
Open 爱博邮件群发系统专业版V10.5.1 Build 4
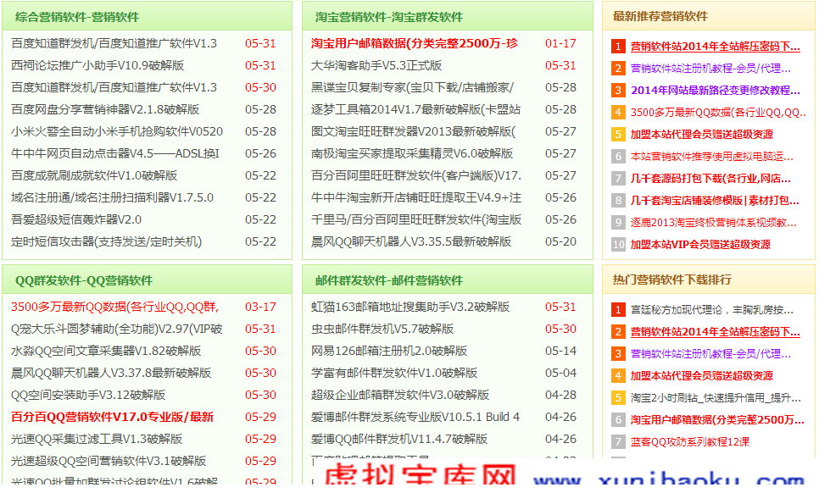pyautogui.click(x=415, y=417)
